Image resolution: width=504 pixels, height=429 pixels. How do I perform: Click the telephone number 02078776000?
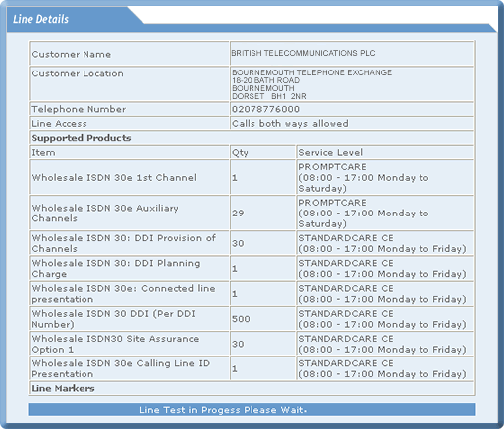pyautogui.click(x=265, y=109)
